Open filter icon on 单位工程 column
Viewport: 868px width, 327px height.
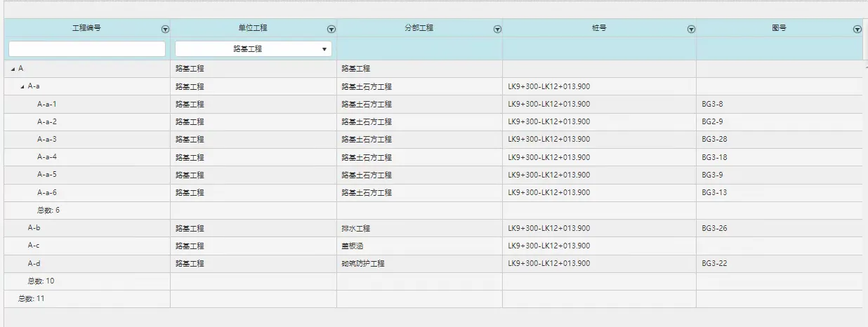tap(331, 29)
